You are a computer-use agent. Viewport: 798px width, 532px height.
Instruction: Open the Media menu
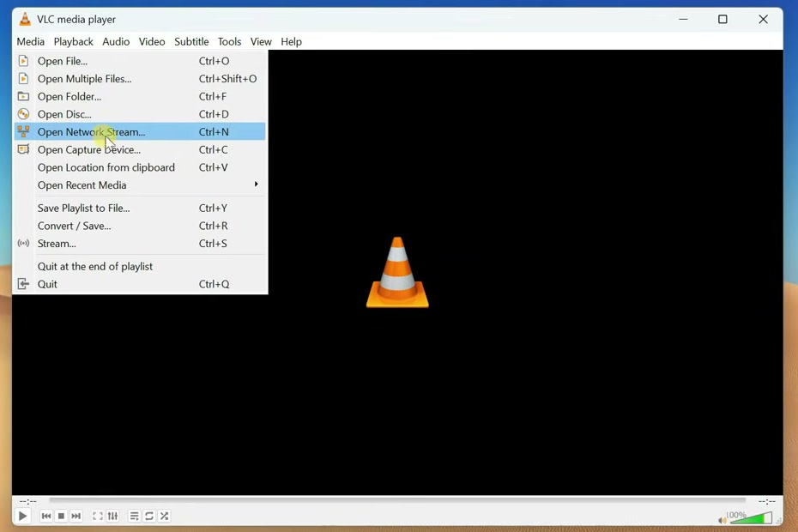(x=31, y=42)
